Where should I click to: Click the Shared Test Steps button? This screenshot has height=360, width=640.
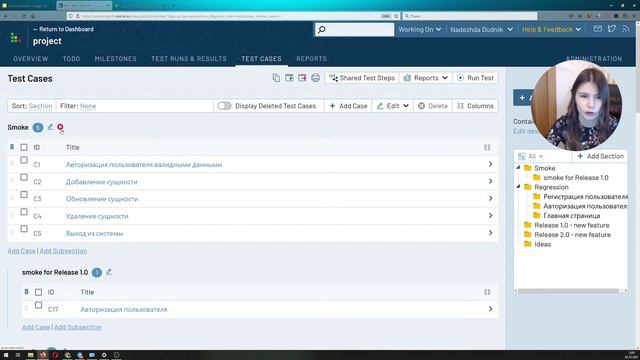click(362, 78)
